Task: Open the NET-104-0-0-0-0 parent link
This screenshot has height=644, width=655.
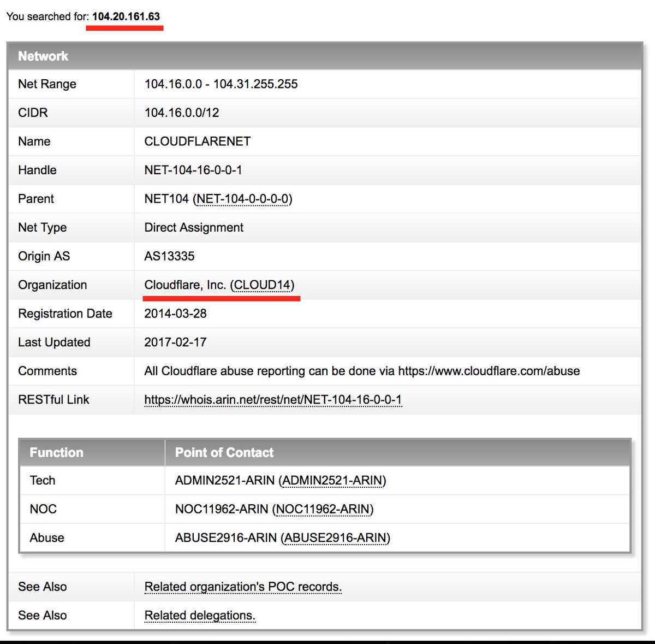Action: coord(243,199)
